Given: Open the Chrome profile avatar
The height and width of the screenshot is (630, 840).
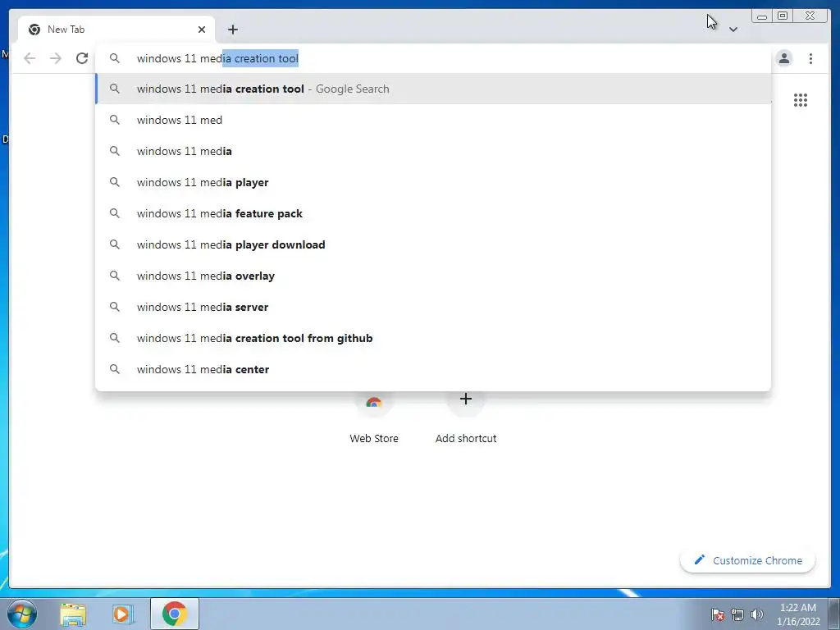Looking at the screenshot, I should coord(783,58).
